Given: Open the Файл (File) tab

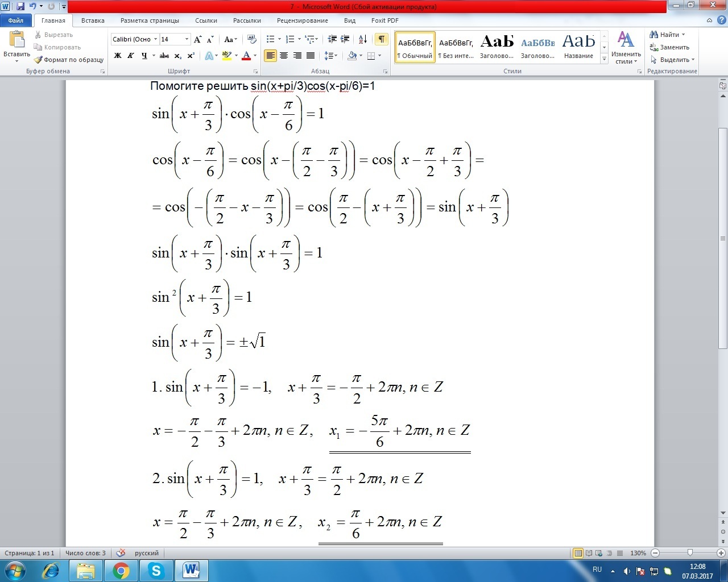Looking at the screenshot, I should click(16, 20).
